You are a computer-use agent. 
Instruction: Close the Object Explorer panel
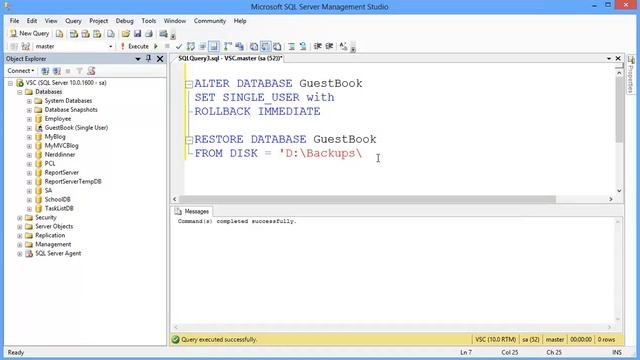coord(160,59)
